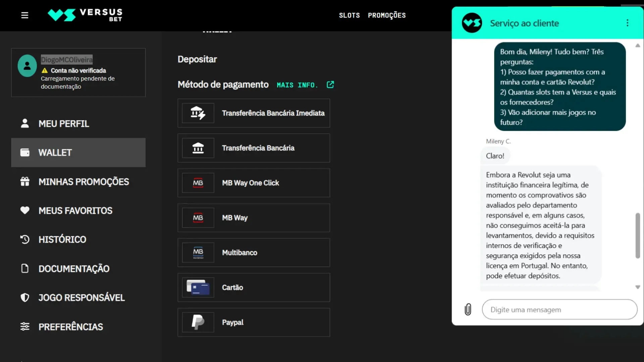The height and width of the screenshot is (362, 644).
Task: Type in the Digite uma mensagem field
Action: 559,309
